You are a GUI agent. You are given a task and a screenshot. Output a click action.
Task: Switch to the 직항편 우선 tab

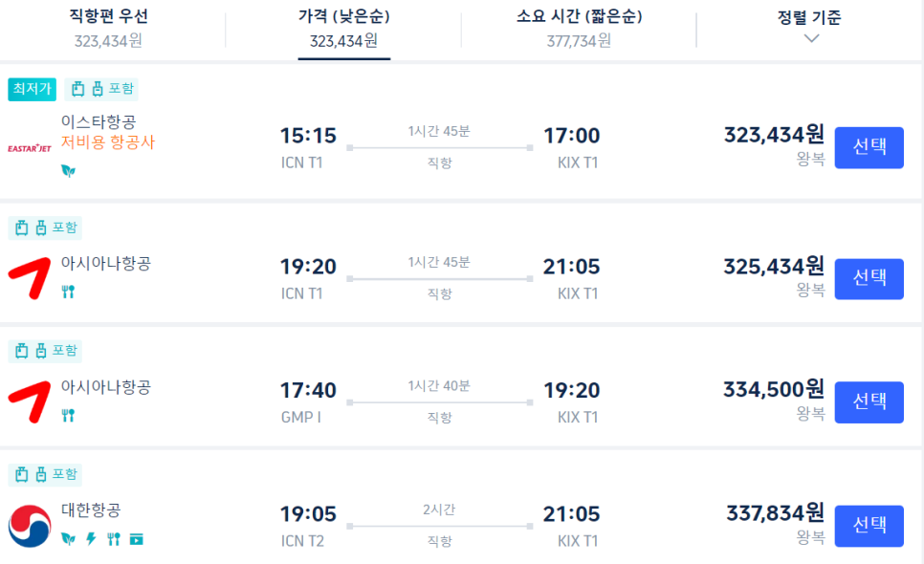coord(108,27)
